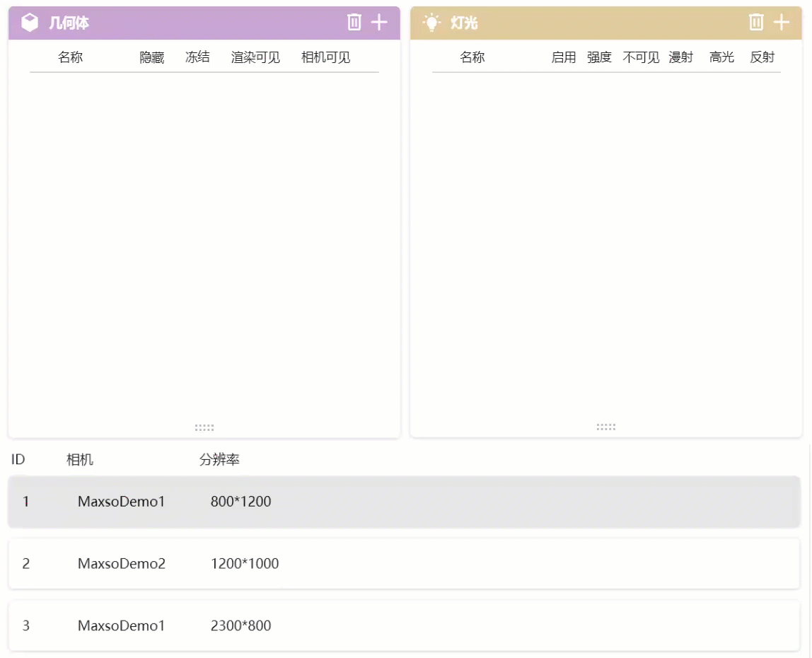812x658 pixels.
Task: Click the resize grip of the 几何体 panel
Action: click(x=204, y=427)
